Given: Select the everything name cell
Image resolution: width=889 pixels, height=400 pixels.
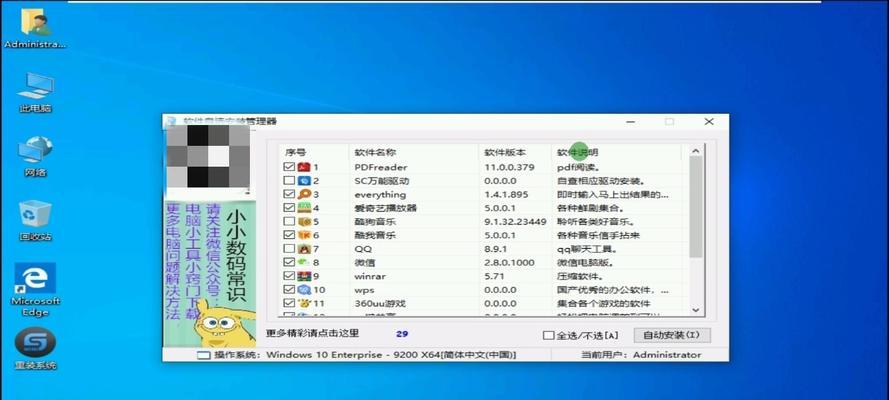Looking at the screenshot, I should (x=380, y=194).
